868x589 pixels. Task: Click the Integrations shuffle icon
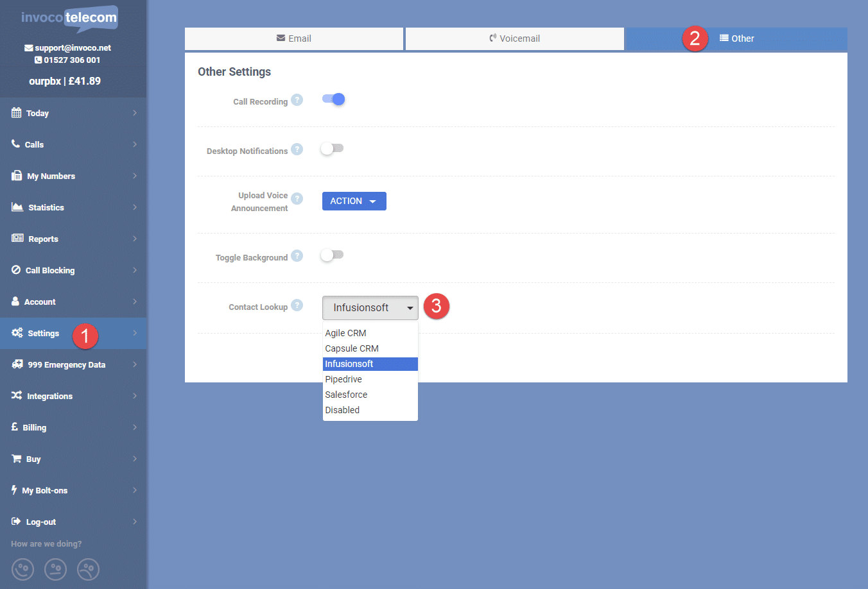coord(17,395)
